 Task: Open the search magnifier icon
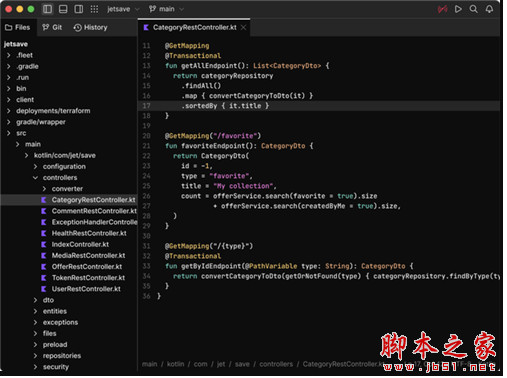click(473, 9)
